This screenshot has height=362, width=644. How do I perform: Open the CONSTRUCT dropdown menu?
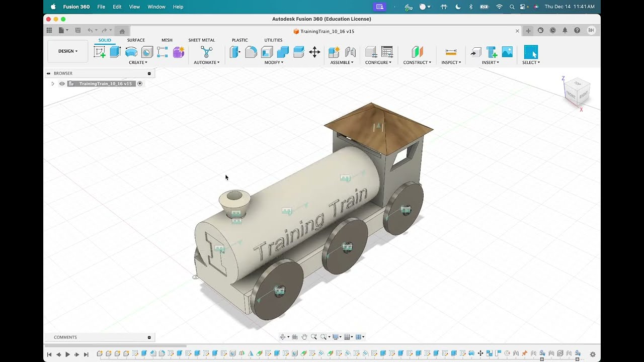point(417,62)
